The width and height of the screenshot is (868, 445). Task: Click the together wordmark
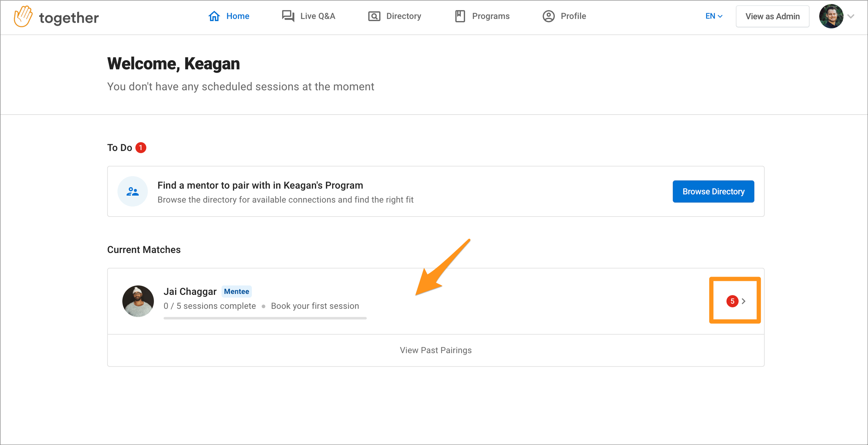click(69, 18)
